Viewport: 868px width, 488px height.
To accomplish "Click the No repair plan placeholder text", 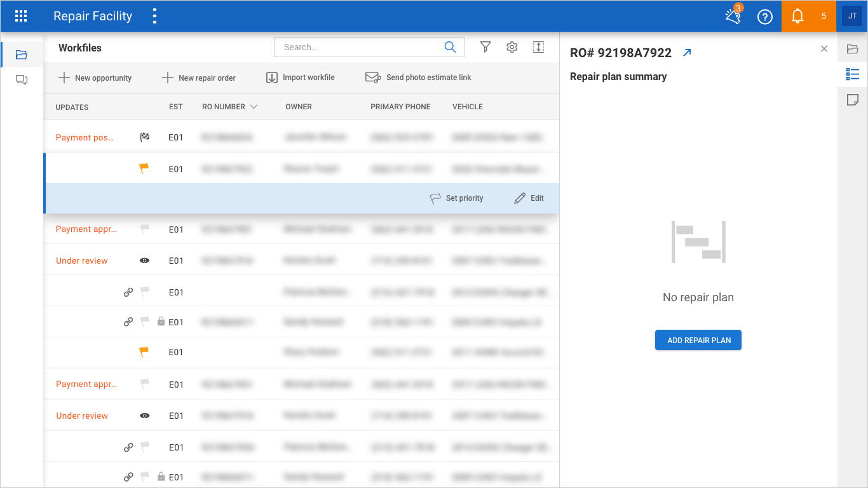I will tap(698, 297).
